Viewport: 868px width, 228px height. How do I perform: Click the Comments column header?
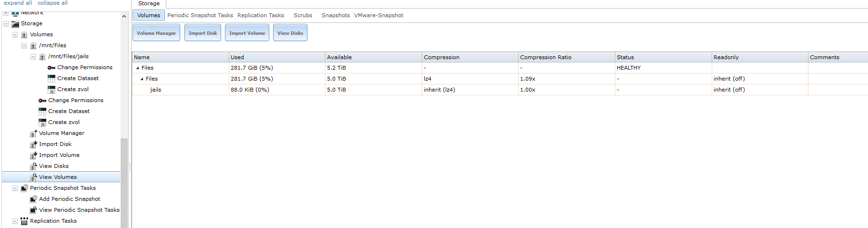pos(838,57)
